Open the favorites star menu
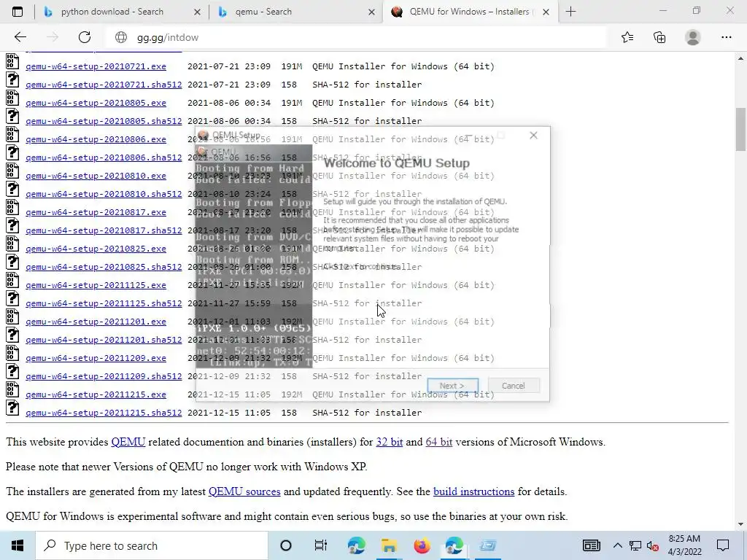The width and height of the screenshot is (747, 560). [627, 37]
